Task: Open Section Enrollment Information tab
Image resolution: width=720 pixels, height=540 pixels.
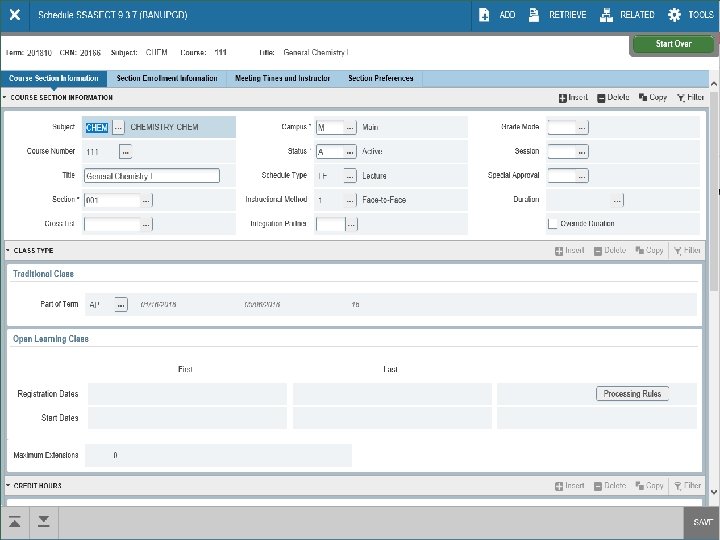Action: [x=167, y=79]
